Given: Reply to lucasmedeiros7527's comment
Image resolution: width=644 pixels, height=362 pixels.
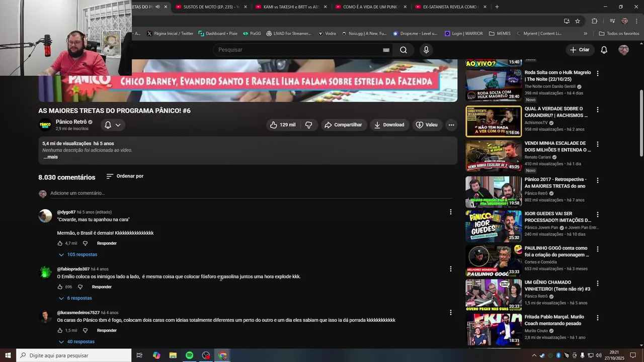Looking at the screenshot, I should 107,330.
